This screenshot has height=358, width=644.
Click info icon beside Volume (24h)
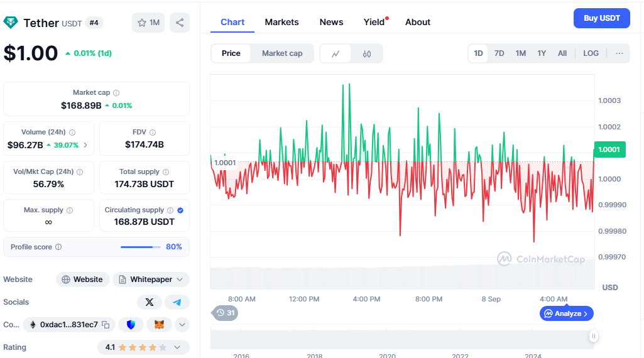point(72,132)
